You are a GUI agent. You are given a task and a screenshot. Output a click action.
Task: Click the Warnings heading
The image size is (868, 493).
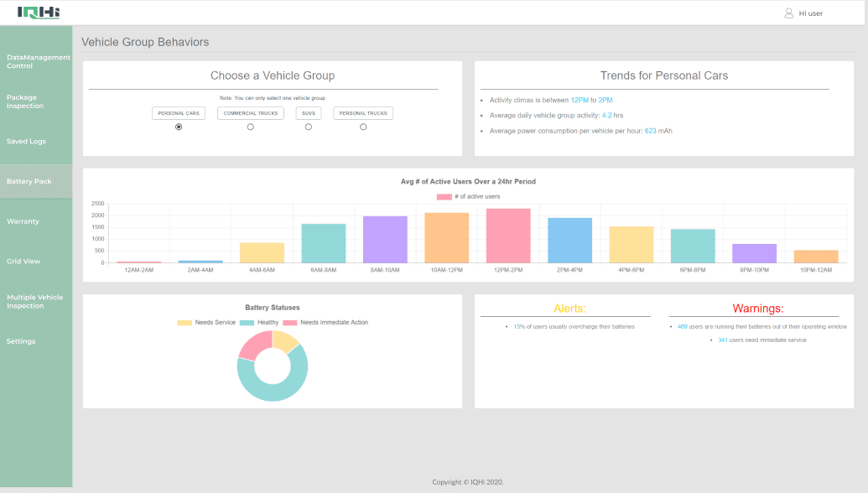coord(758,309)
